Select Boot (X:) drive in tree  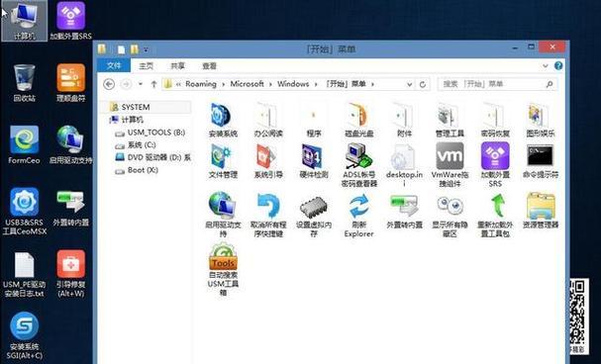pyautogui.click(x=138, y=170)
